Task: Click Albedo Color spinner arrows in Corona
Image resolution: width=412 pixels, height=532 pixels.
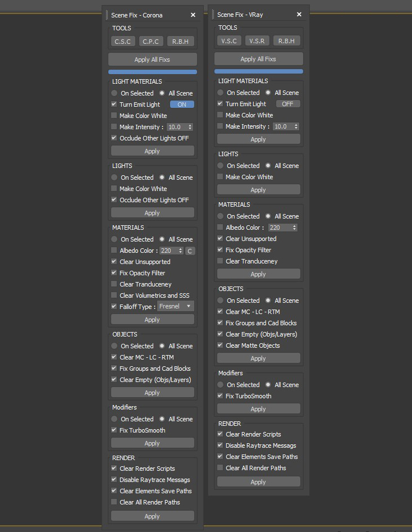Action: (x=180, y=251)
